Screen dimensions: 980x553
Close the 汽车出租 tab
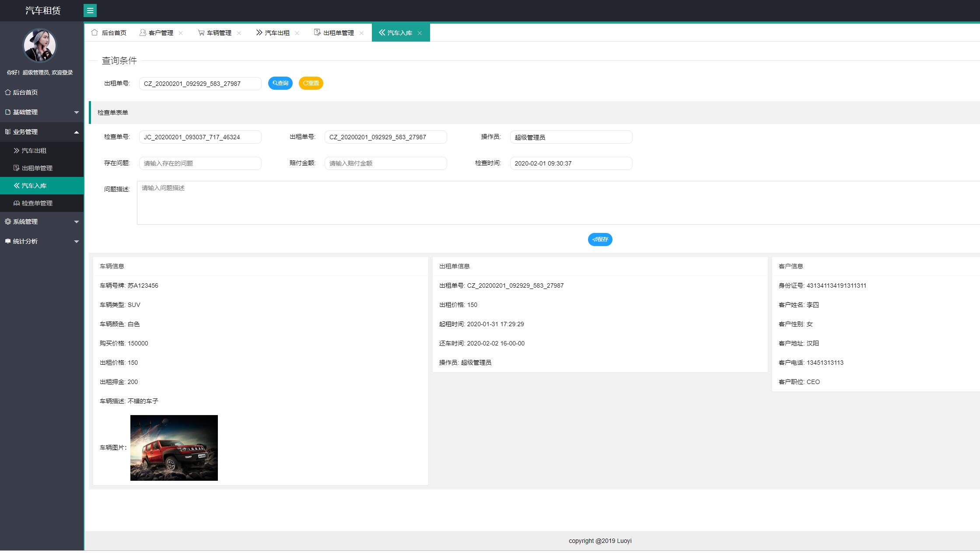297,33
